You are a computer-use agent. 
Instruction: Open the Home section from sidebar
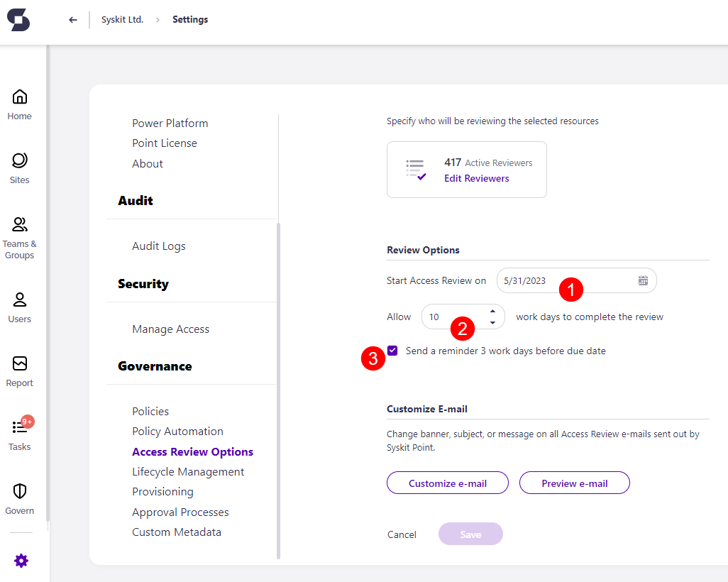pos(19,103)
